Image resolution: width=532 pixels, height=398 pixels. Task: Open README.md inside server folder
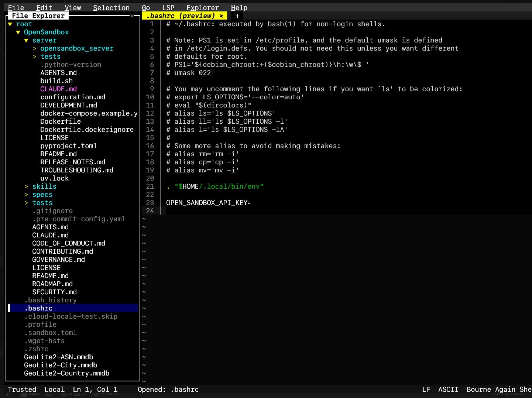[59, 154]
